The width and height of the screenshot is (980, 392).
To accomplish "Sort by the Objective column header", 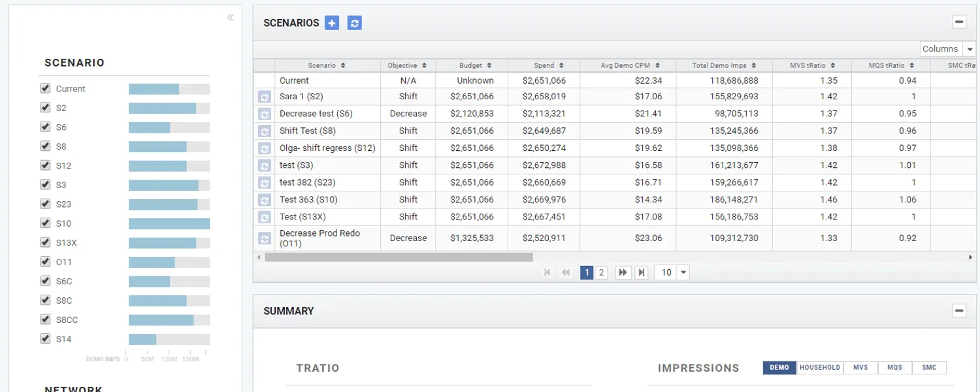I will pos(408,65).
